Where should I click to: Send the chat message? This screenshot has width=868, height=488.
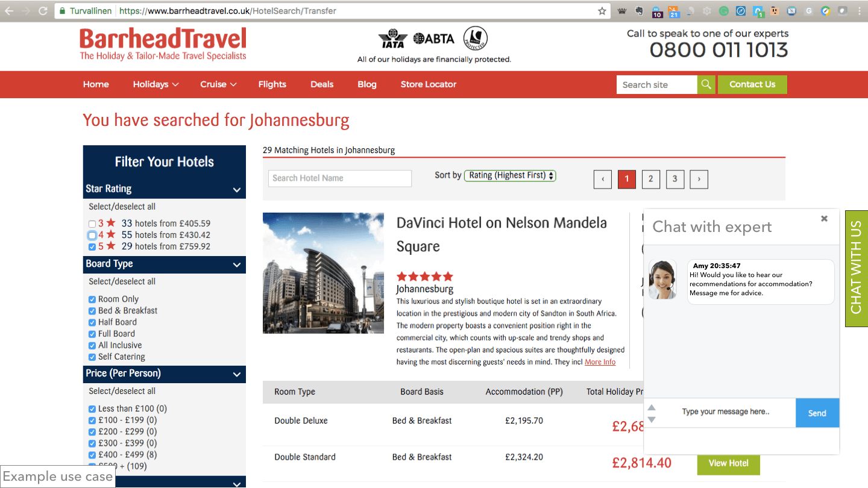(x=817, y=413)
